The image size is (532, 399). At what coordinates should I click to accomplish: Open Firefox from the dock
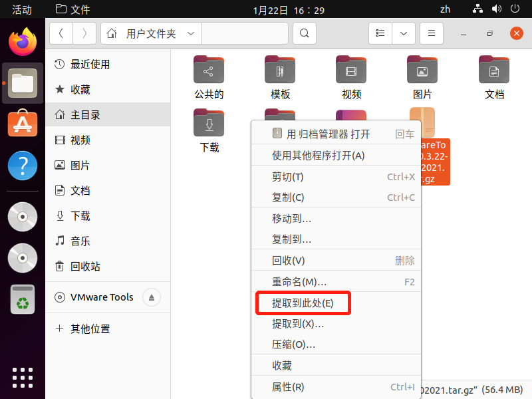(23, 42)
